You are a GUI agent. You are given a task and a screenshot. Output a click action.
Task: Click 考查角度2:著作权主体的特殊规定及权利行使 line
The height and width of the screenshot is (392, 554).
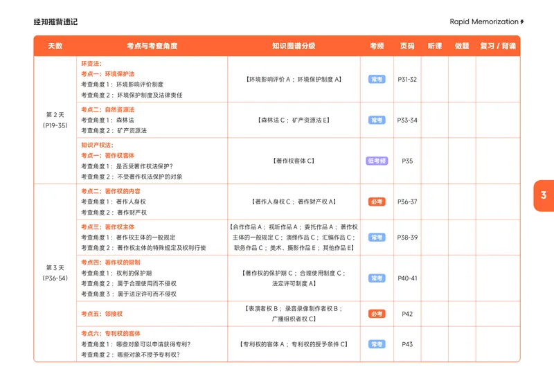143,248
